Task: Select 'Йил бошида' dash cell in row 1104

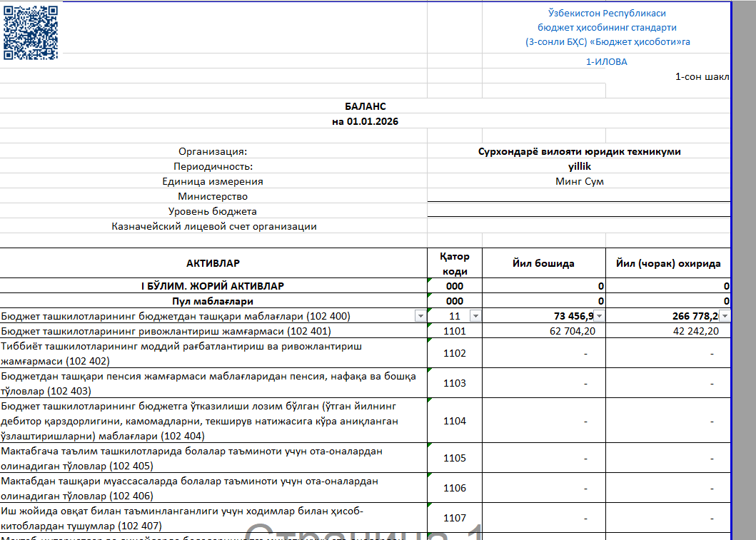Action: (543, 421)
